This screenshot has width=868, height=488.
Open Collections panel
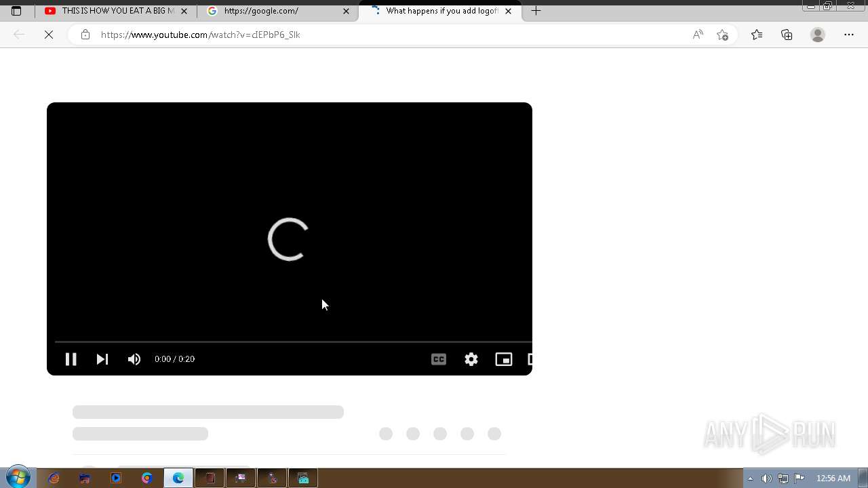tap(787, 35)
